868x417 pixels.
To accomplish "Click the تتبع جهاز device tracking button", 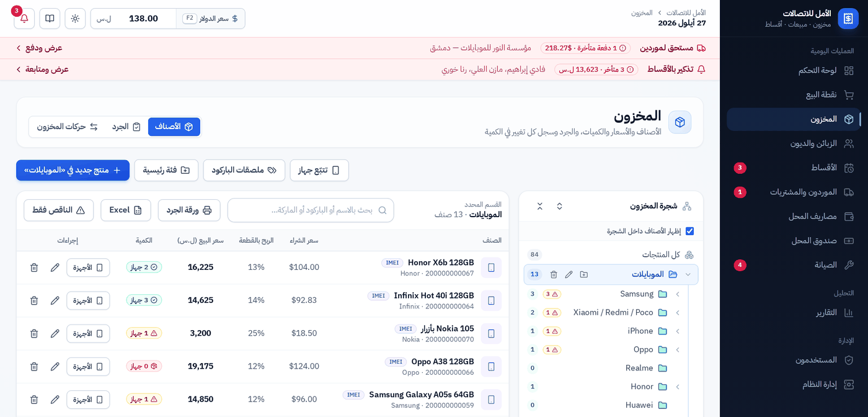I will click(x=319, y=170).
